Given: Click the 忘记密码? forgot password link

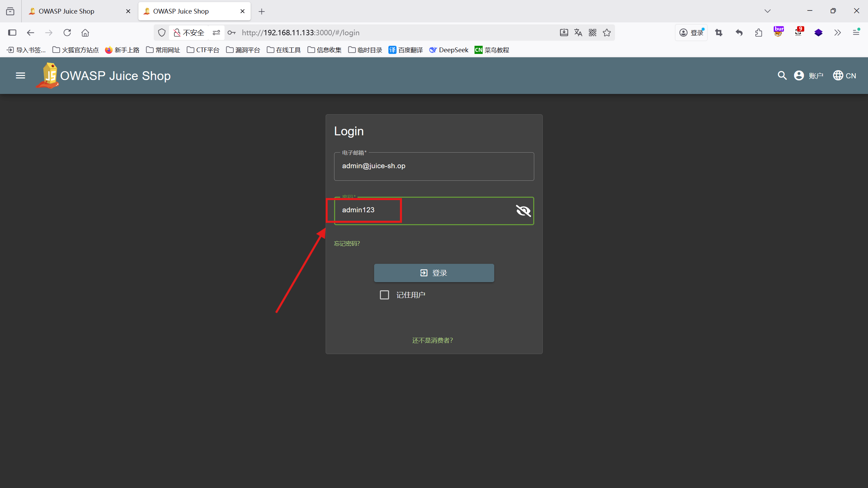Looking at the screenshot, I should [x=347, y=243].
